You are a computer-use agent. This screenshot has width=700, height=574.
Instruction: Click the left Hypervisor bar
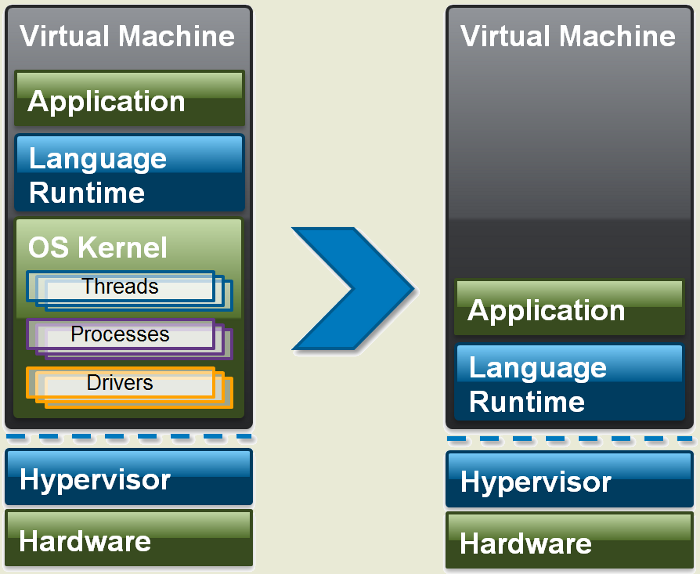click(x=129, y=477)
